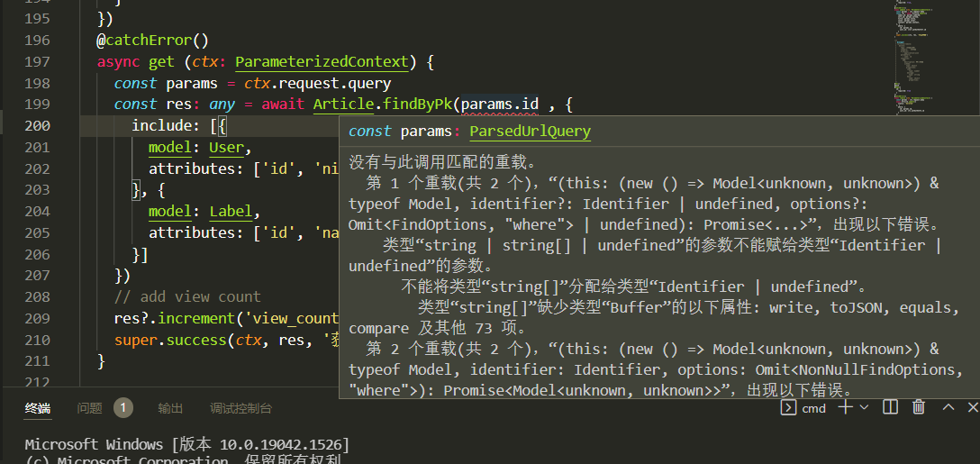This screenshot has width=980, height=464.
Task: Click line number 200 in the gutter
Action: [38, 126]
